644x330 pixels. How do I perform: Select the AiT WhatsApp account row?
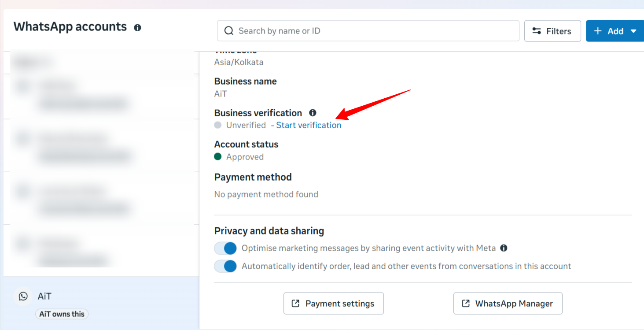click(101, 302)
